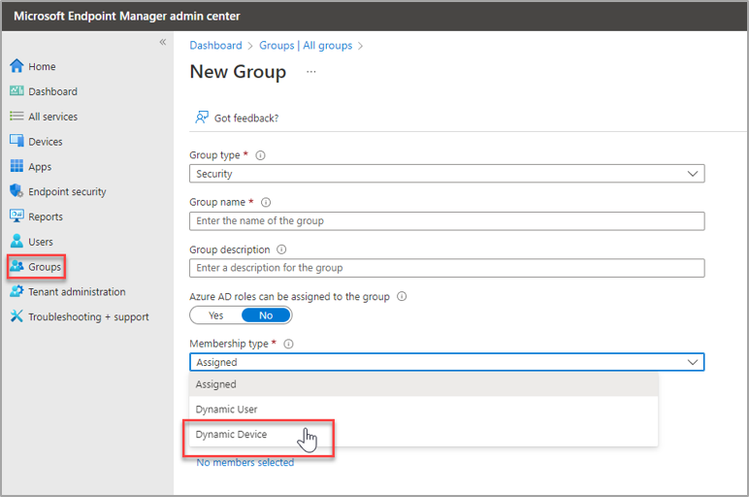Go to Dashboard breadcrumb link
The height and width of the screenshot is (497, 749).
(215, 46)
